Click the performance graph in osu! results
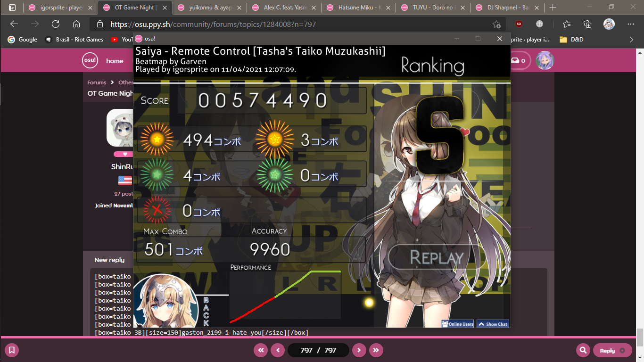 [285, 296]
